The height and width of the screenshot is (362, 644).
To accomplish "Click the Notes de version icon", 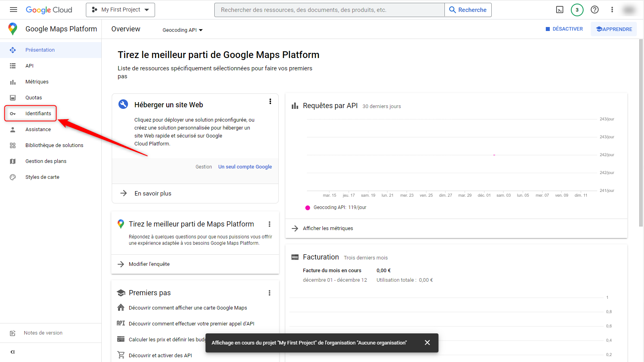I will (x=13, y=333).
